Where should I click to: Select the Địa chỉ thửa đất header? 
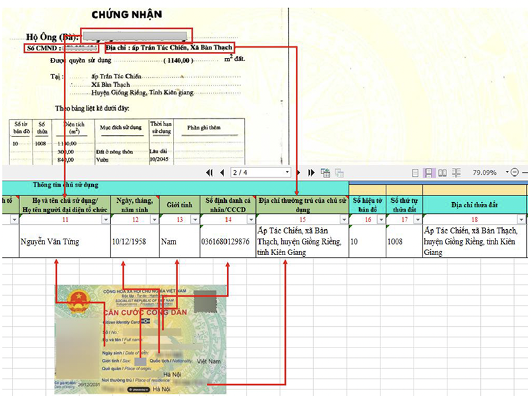(x=475, y=204)
